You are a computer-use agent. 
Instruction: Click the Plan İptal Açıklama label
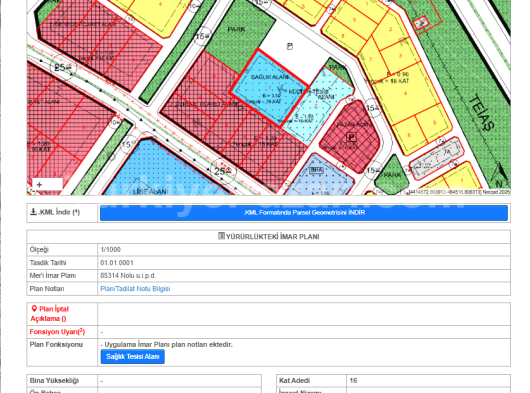(x=49, y=314)
